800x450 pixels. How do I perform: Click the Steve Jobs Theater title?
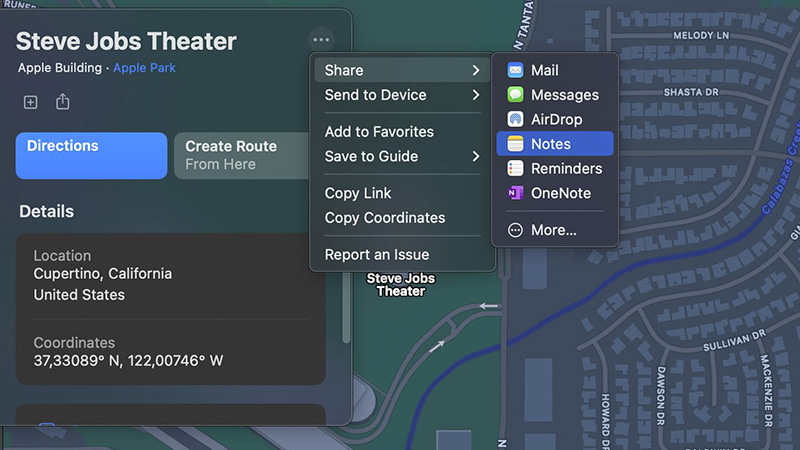[x=126, y=41]
